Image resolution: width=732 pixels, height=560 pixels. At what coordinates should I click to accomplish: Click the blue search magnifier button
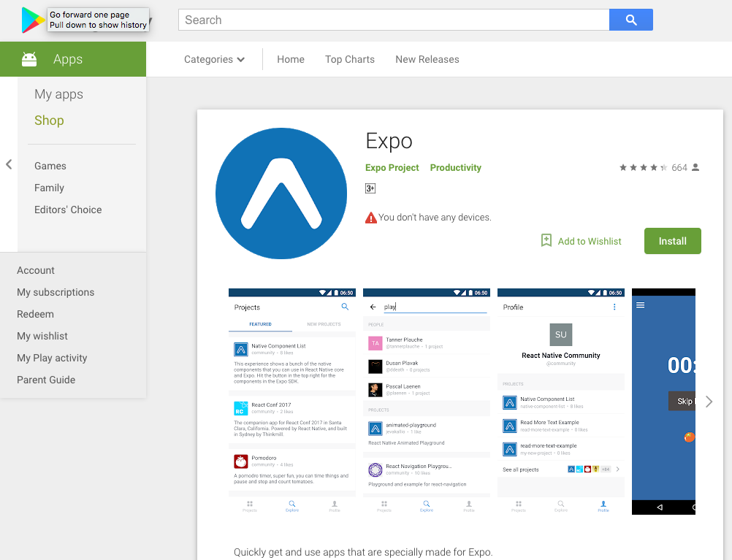(630, 20)
